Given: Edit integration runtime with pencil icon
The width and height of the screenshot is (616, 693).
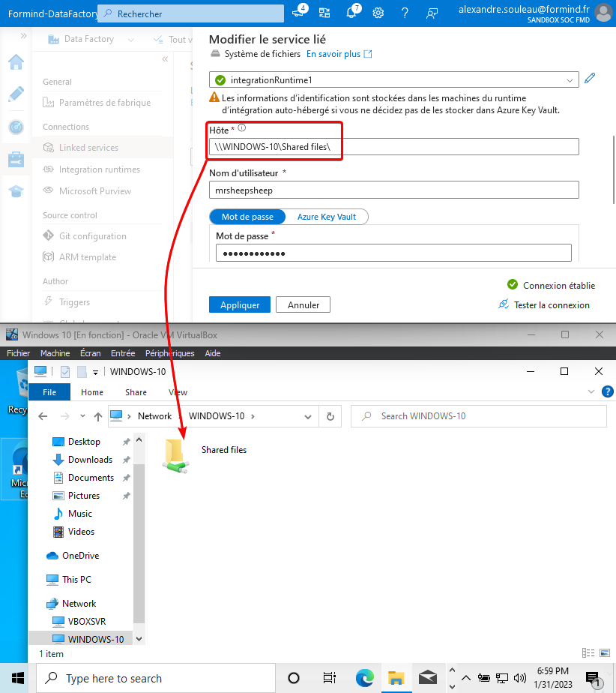Looking at the screenshot, I should point(590,79).
